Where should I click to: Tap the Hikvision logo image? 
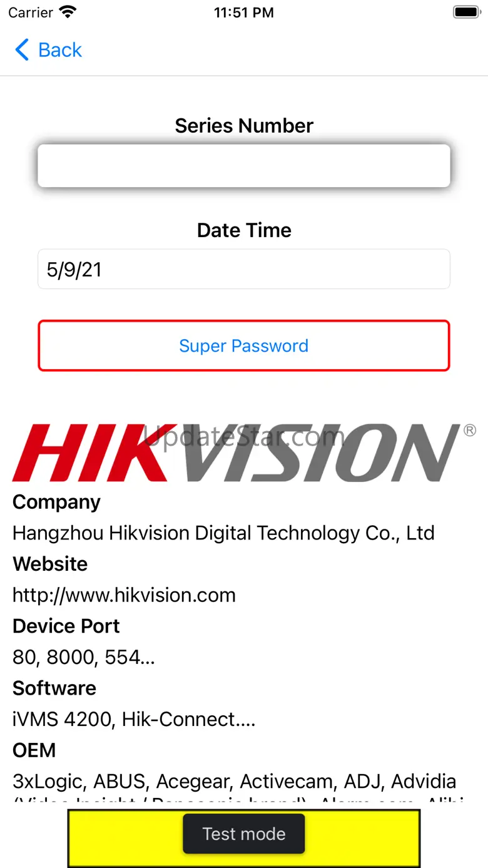tap(238, 452)
